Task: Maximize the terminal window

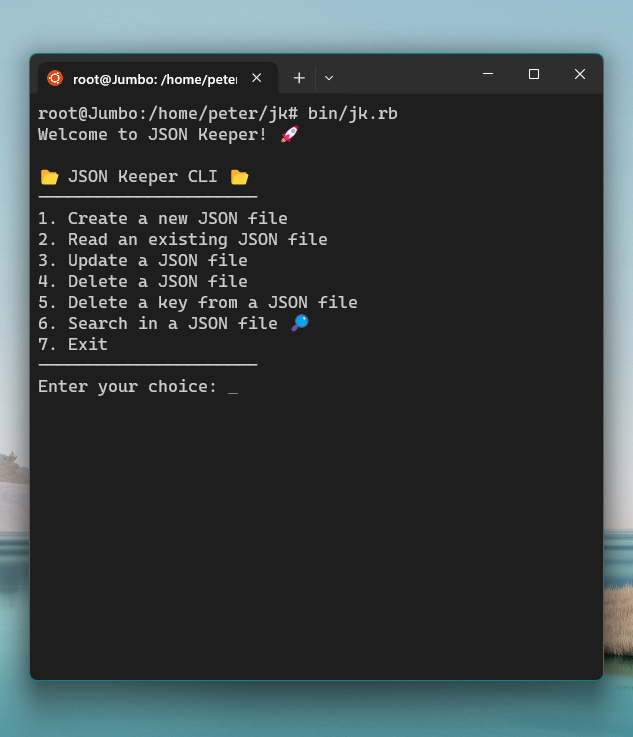Action: click(534, 74)
